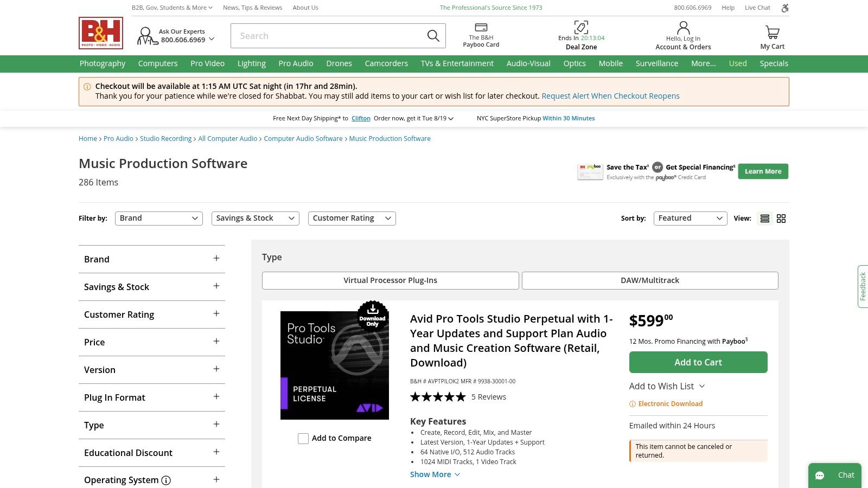
Task: Open the Lighting menu
Action: pos(252,63)
